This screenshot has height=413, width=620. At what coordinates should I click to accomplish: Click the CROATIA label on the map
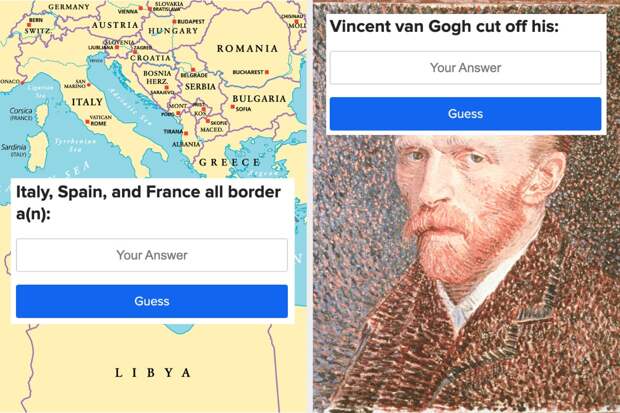coord(151,58)
